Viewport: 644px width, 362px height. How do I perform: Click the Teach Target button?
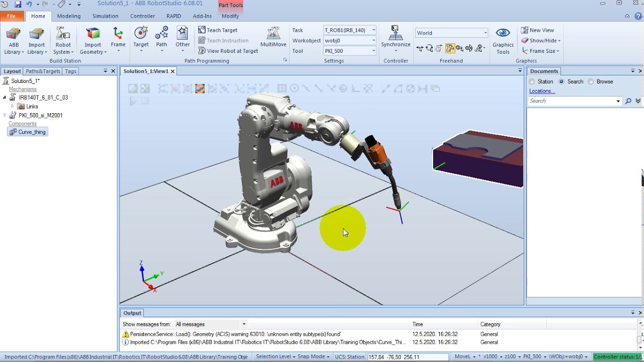pyautogui.click(x=217, y=30)
